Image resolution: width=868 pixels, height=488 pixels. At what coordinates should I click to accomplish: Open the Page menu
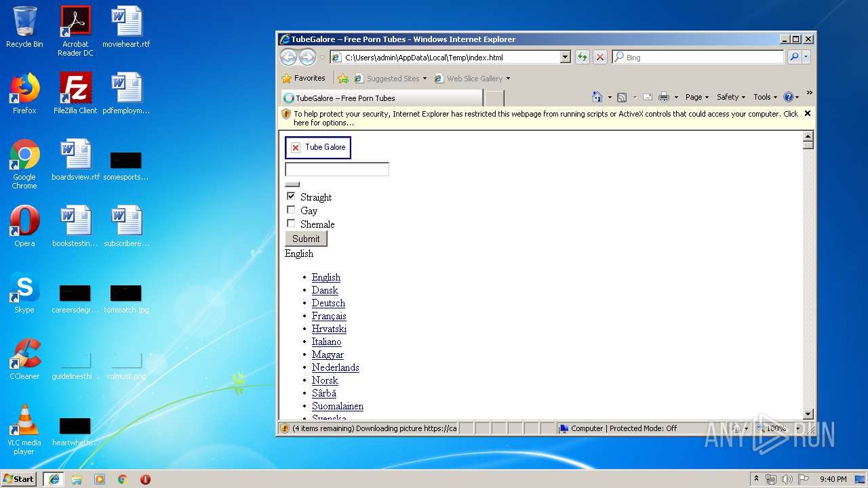696,97
